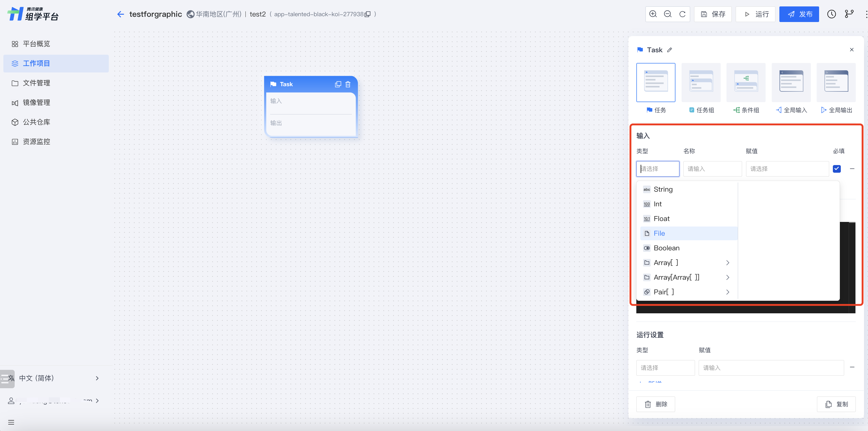The height and width of the screenshot is (431, 868).
Task: Click the zoom in magnifier icon
Action: [653, 14]
